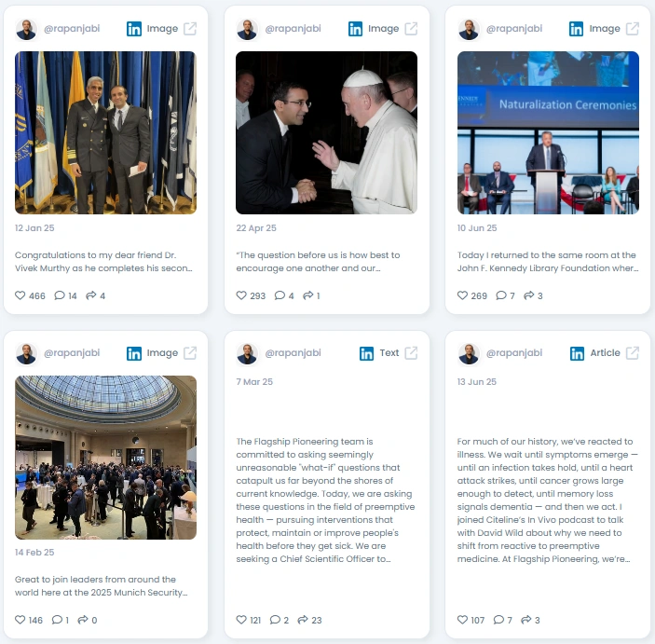Image resolution: width=655 pixels, height=644 pixels.
Task: Click @rapanjabi handle on the 13 Jun 25 post
Action: [x=513, y=352]
